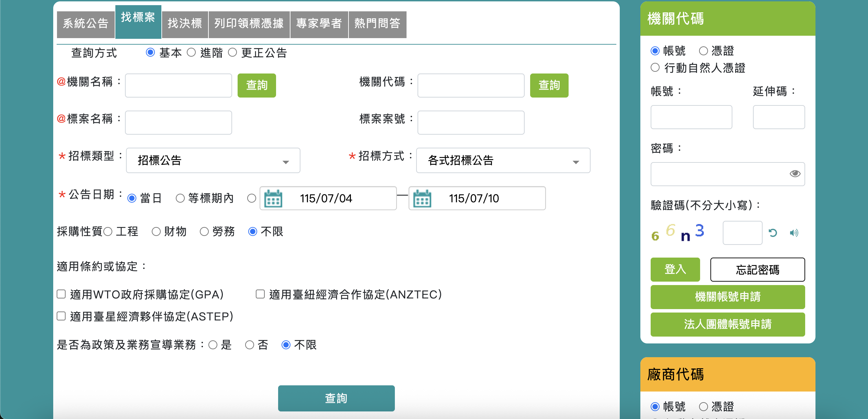Select 否 for 政策及業務宣導業務
This screenshot has width=868, height=419.
pyautogui.click(x=250, y=345)
